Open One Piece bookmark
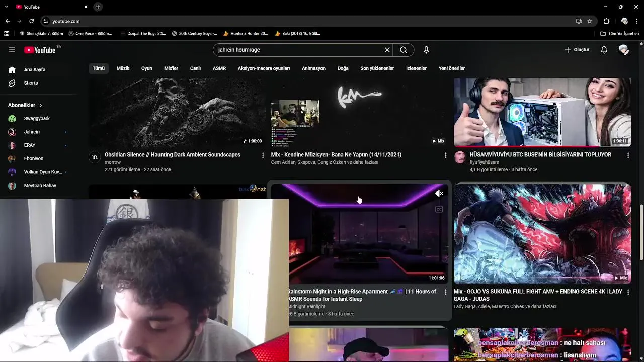 pyautogui.click(x=90, y=34)
